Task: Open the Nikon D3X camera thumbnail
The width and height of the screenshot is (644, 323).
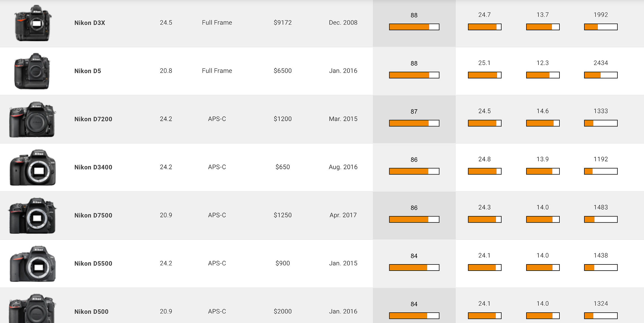Action: (x=33, y=23)
